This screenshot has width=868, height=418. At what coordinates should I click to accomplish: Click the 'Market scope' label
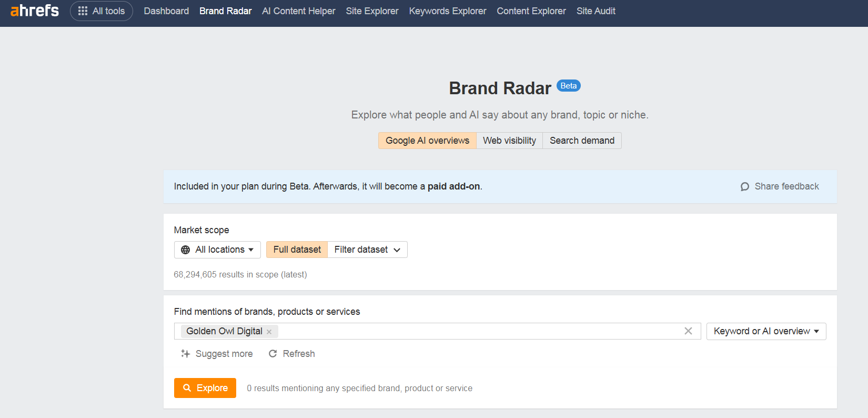click(201, 230)
